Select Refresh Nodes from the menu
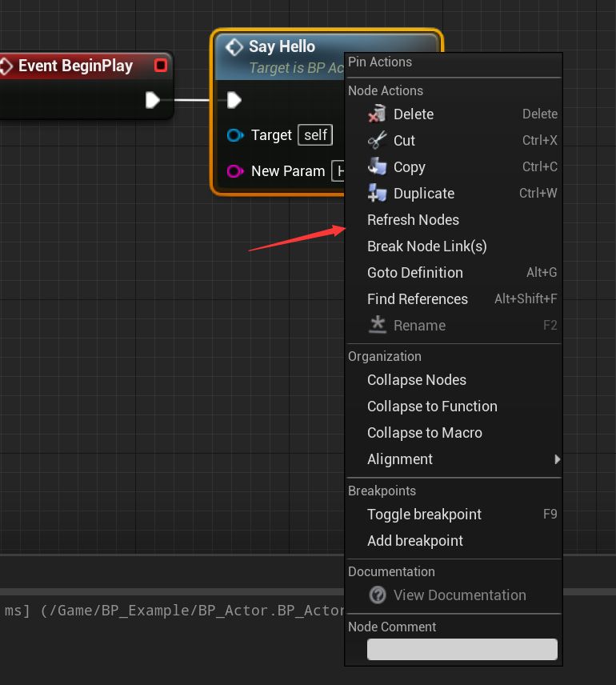616x685 pixels. (x=413, y=220)
